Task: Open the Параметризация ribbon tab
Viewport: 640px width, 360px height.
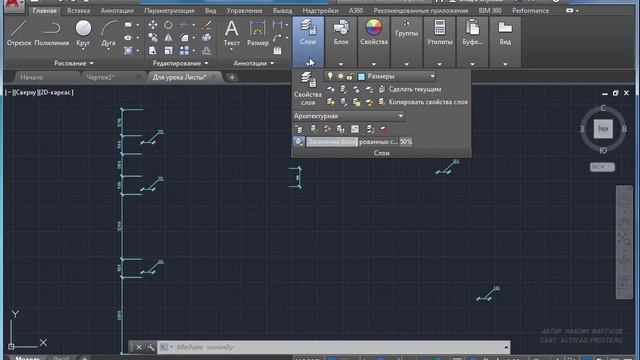Action: coord(169,11)
